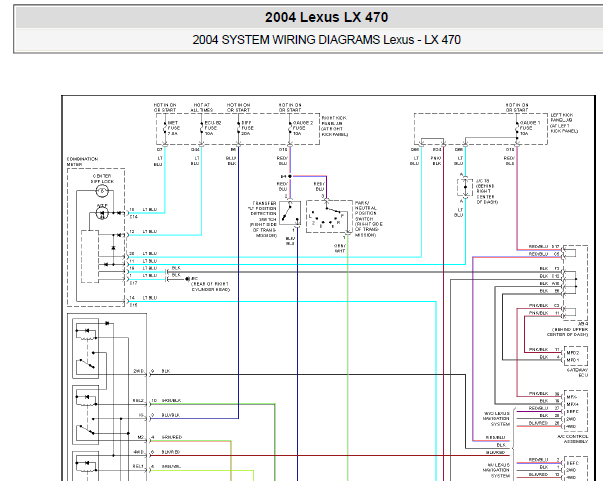The width and height of the screenshot is (603, 481).
Task: Click the ECU-B2 fuse 10A label
Action: tap(213, 128)
